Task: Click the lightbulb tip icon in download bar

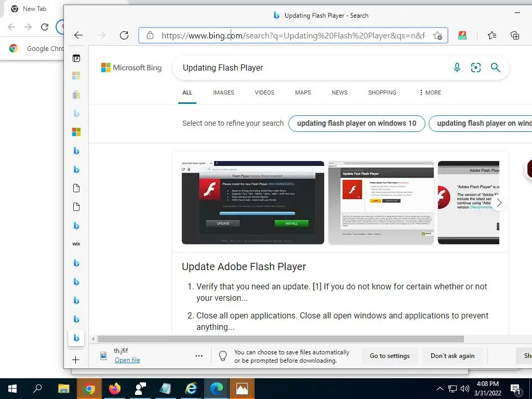Action: pos(222,356)
